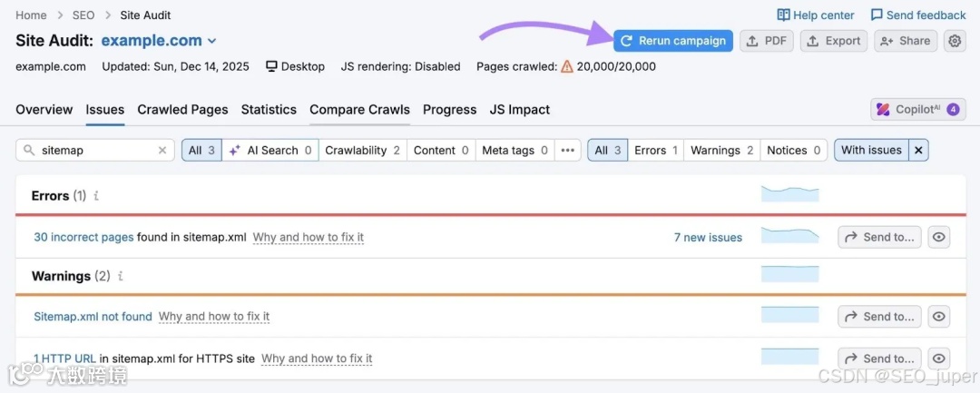980x393 pixels.
Task: Click Send feedback link
Action: click(918, 15)
